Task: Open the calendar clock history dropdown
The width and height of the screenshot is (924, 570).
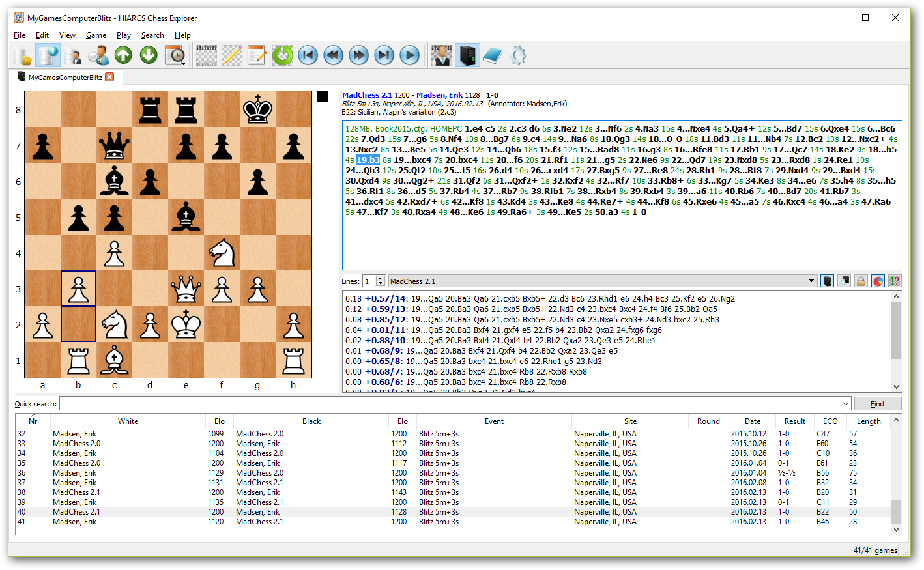Action: [175, 55]
